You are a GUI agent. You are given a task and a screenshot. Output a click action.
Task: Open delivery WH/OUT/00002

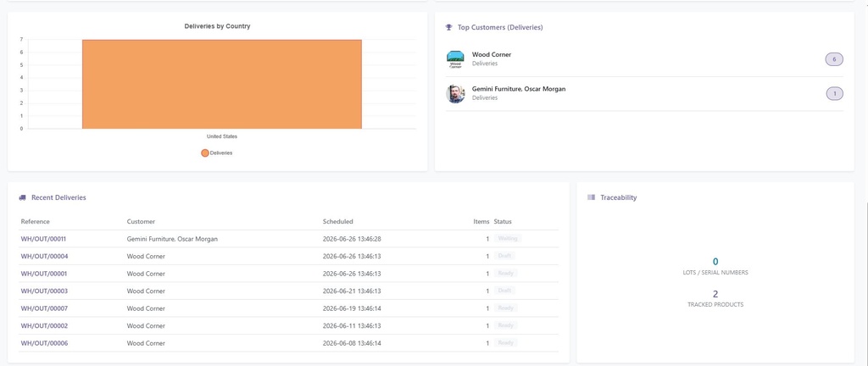pyautogui.click(x=44, y=325)
